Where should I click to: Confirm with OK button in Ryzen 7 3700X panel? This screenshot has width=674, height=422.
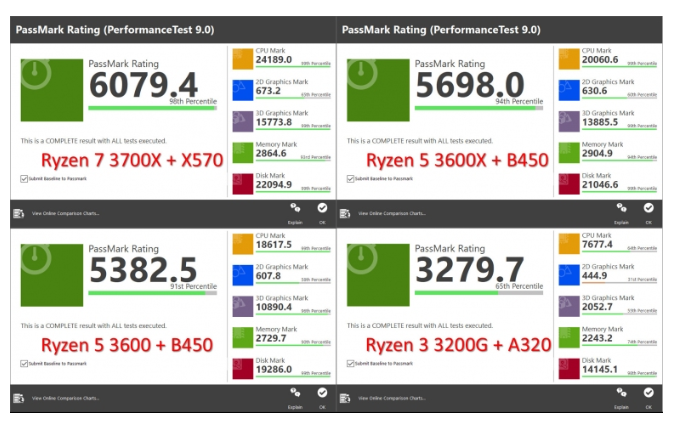[x=322, y=208]
